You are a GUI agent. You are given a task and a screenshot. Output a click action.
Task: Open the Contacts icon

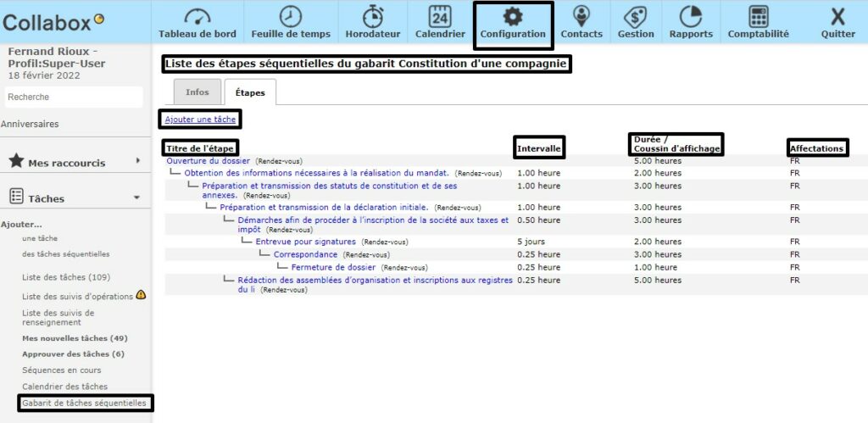(x=581, y=16)
